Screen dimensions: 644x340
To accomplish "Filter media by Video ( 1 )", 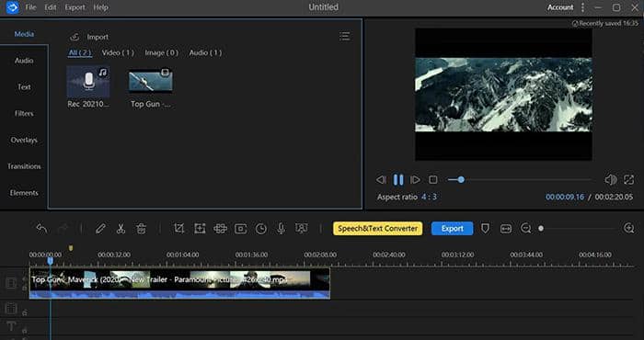I will (118, 53).
